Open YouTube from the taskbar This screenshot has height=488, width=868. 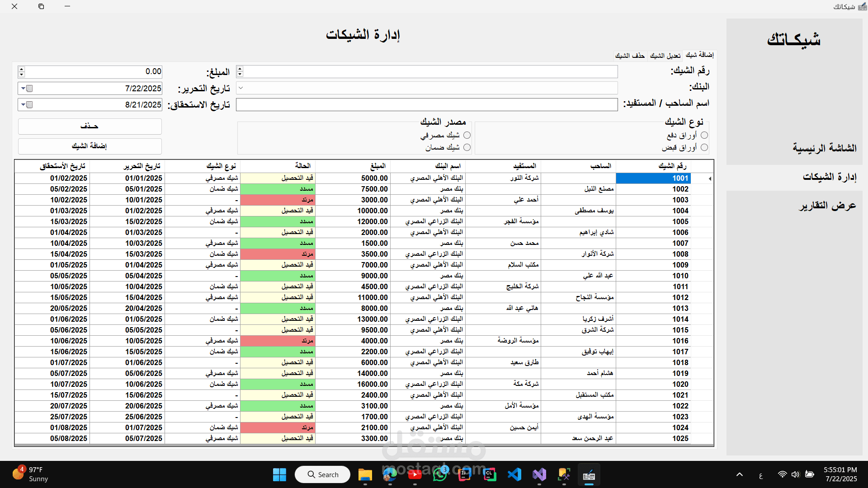click(415, 474)
